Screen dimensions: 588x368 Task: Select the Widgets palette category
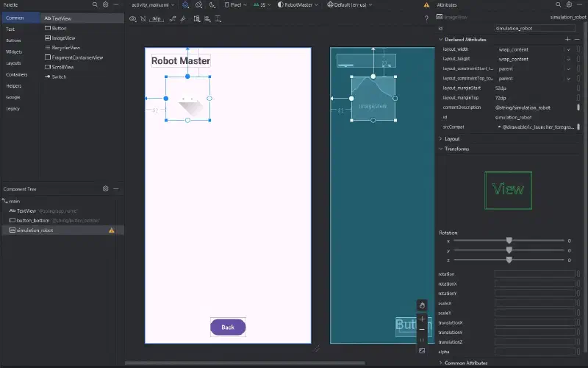pyautogui.click(x=14, y=52)
